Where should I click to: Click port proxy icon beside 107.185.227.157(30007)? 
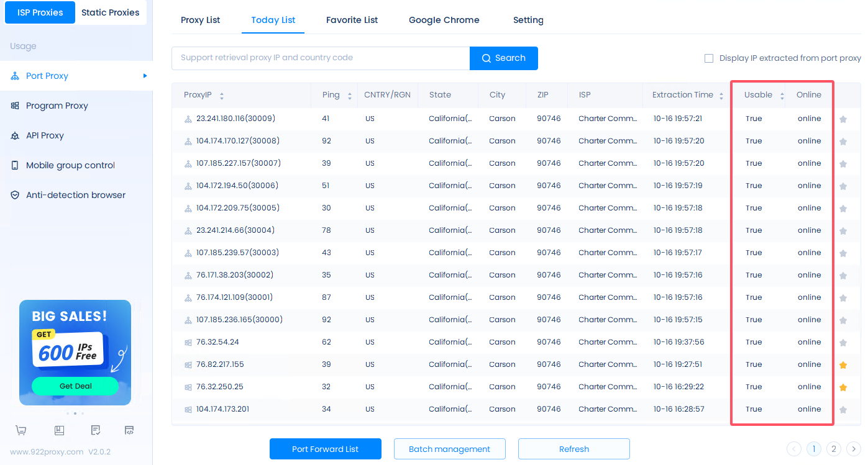[188, 164]
